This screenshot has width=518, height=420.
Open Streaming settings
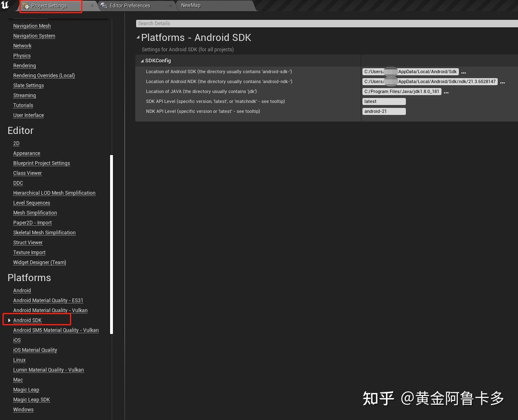tap(24, 95)
